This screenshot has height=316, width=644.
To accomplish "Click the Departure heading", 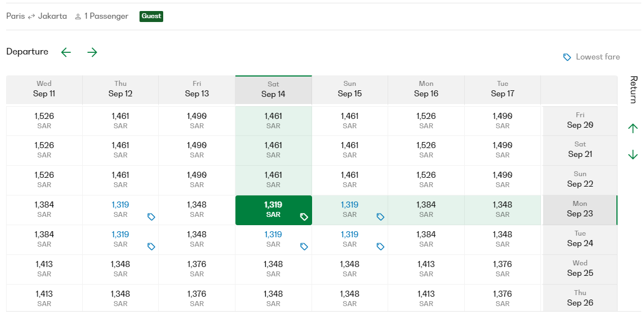I will point(27,52).
